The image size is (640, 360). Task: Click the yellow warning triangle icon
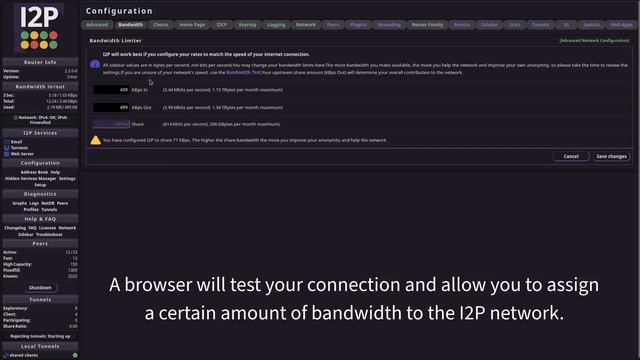(x=96, y=140)
